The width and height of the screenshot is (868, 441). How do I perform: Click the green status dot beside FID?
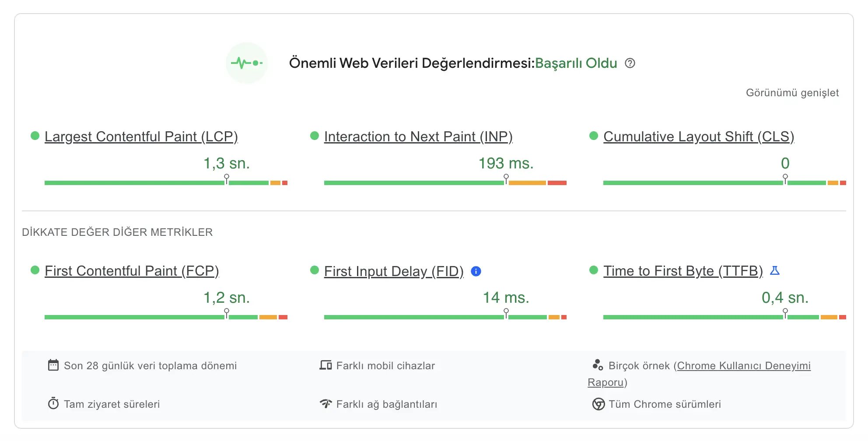(315, 270)
